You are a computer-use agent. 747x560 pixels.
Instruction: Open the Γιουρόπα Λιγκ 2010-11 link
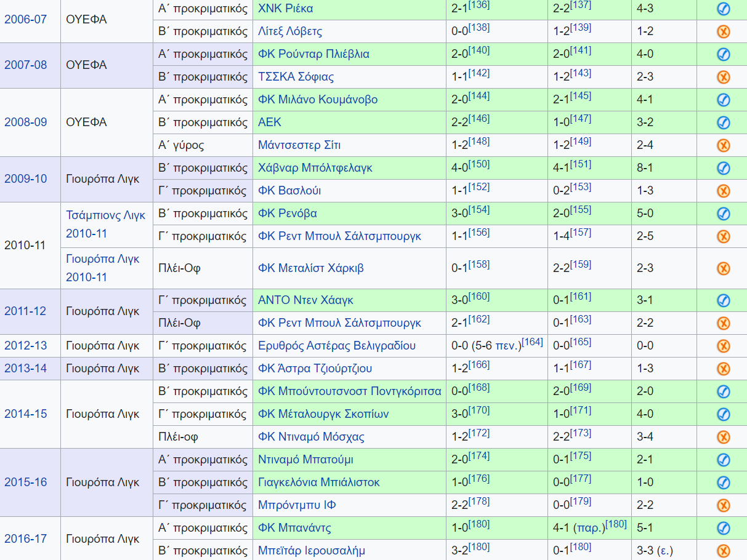102,268
